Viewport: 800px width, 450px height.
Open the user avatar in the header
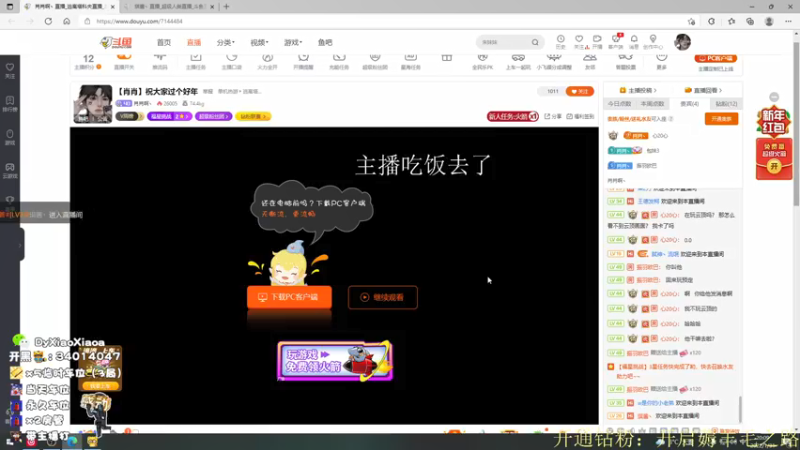click(682, 42)
